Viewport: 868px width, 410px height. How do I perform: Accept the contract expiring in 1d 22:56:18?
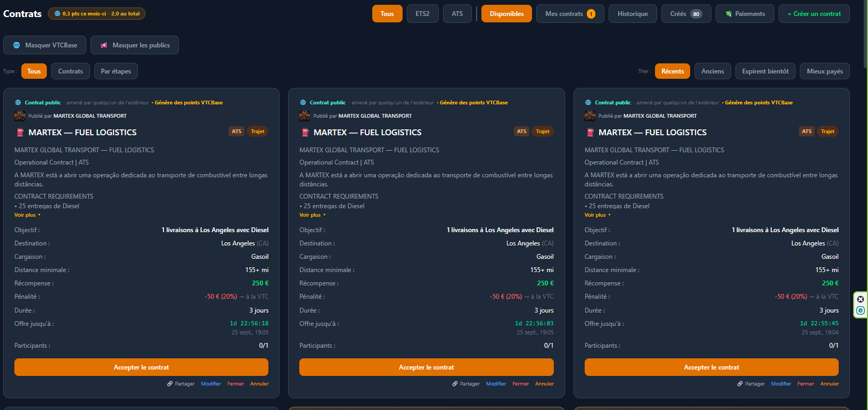click(141, 367)
